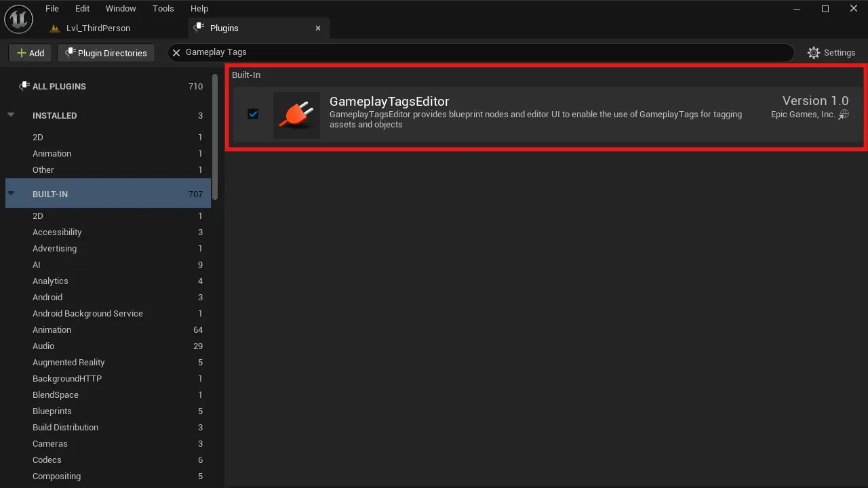The image size is (868, 488).
Task: Select the Installed category
Action: click(x=108, y=115)
